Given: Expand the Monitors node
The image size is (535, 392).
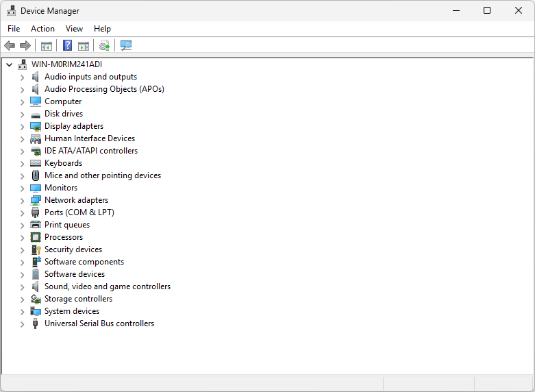Looking at the screenshot, I should [22, 188].
